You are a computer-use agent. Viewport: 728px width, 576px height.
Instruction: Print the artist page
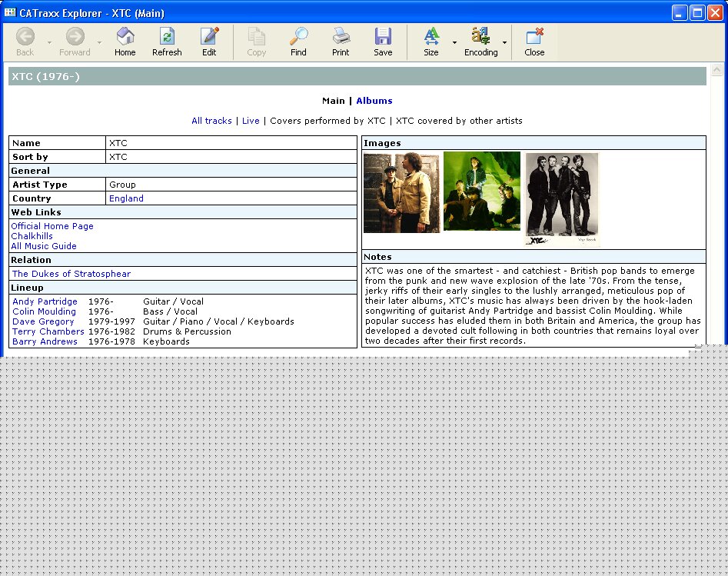(341, 37)
